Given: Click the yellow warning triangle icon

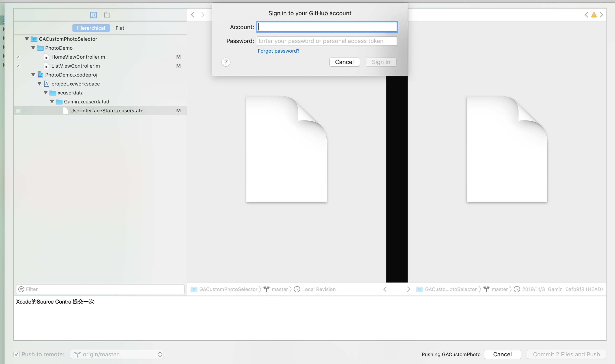Looking at the screenshot, I should point(594,15).
